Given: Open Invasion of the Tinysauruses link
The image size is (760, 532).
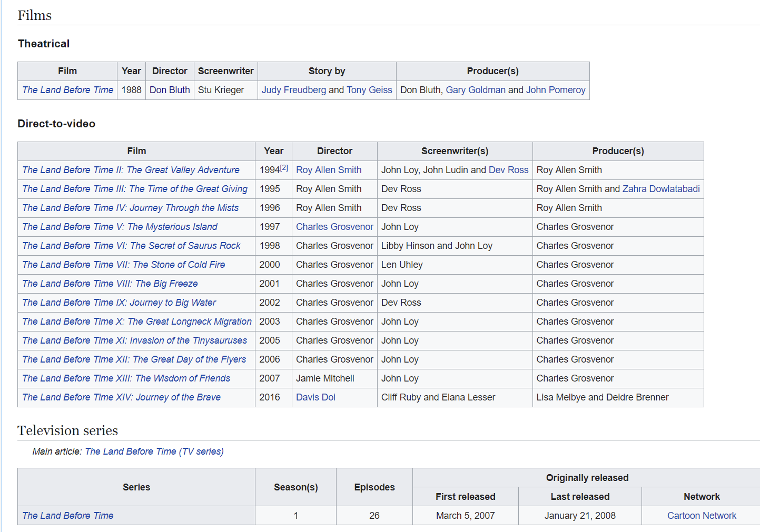Looking at the screenshot, I should (x=134, y=340).
